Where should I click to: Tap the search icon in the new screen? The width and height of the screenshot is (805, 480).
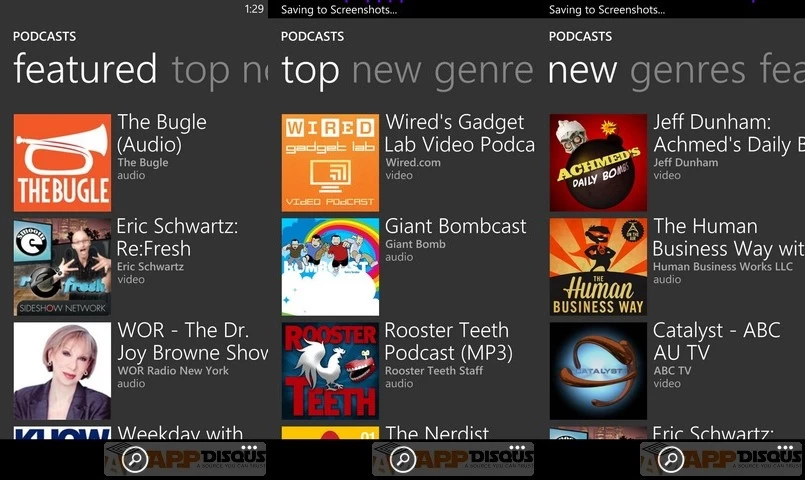pyautogui.click(x=671, y=459)
